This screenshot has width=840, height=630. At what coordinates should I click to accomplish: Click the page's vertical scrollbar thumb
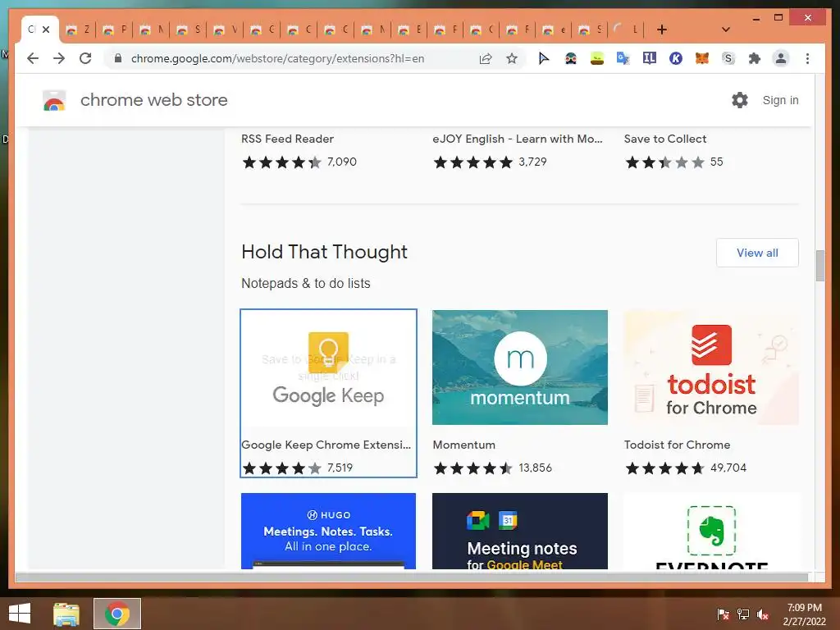pyautogui.click(x=820, y=266)
